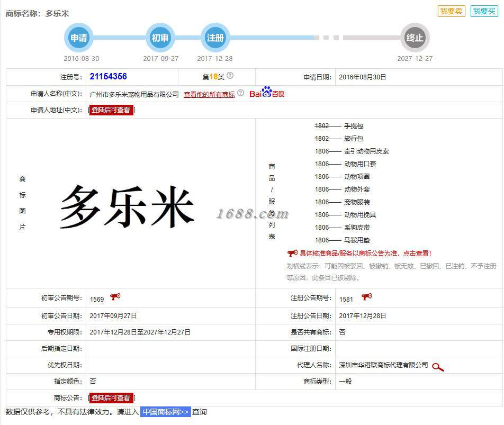This screenshot has width=504, height=425.
Task: Search applicant with the Baidu logo
Action: (x=267, y=92)
